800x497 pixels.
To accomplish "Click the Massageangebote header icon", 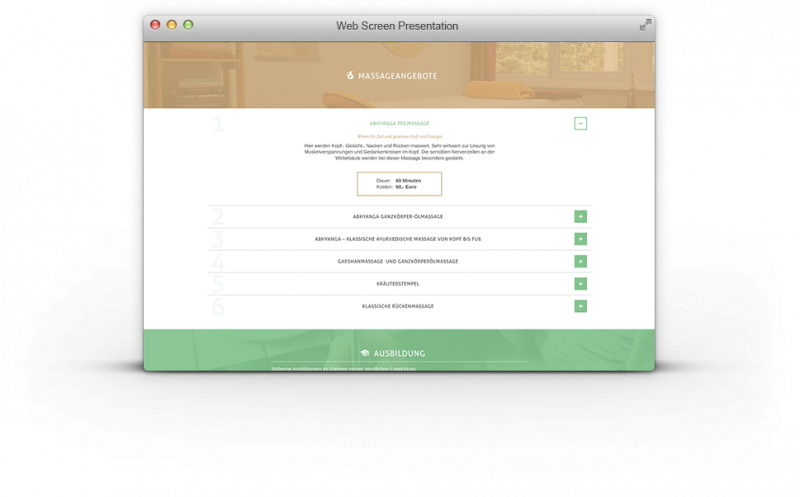I will click(350, 76).
